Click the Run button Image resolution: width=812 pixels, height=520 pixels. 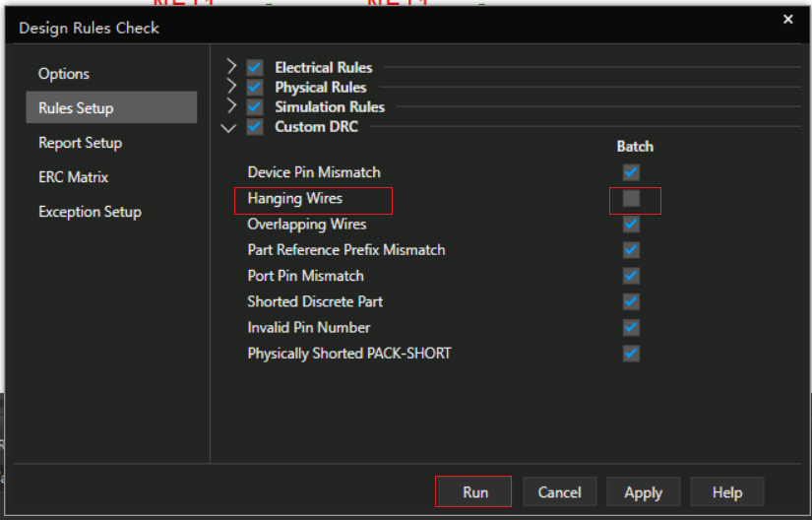473,491
